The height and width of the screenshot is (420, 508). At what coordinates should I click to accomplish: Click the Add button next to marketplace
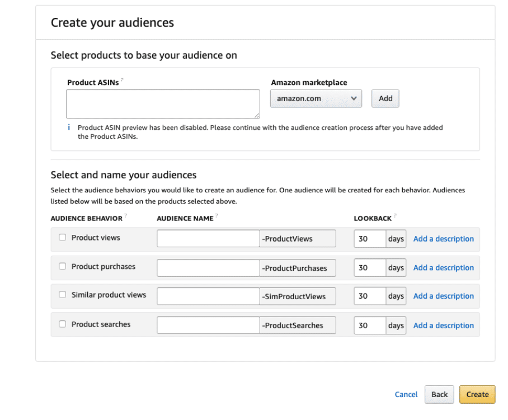point(385,98)
